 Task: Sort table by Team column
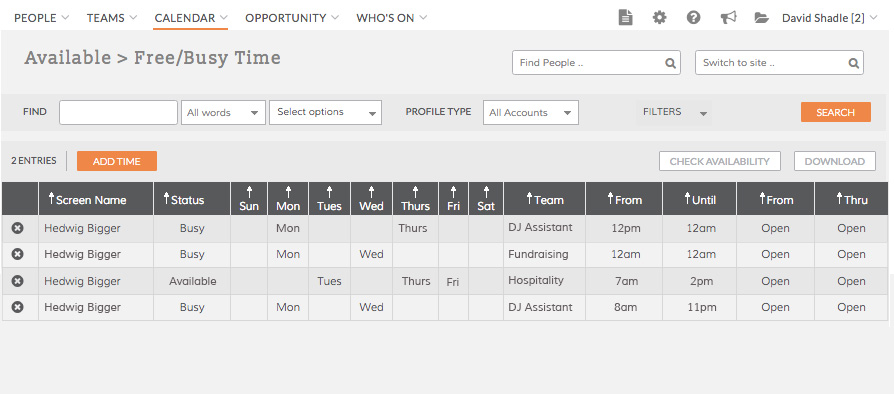click(x=544, y=199)
